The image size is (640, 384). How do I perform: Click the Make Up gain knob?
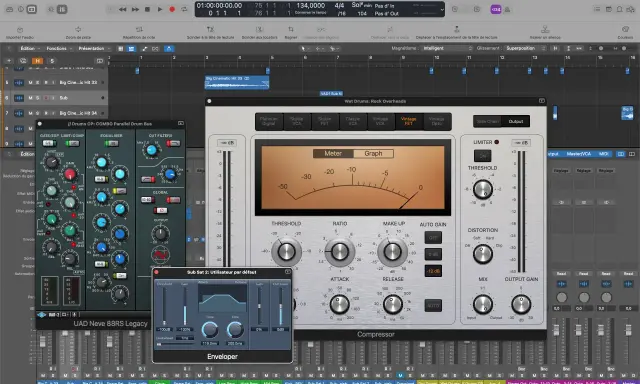point(393,252)
